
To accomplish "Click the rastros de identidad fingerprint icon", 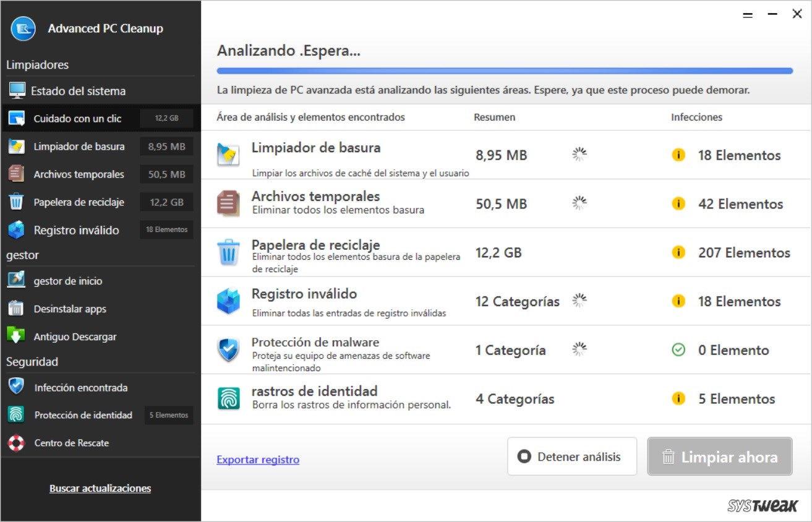I will [x=228, y=398].
